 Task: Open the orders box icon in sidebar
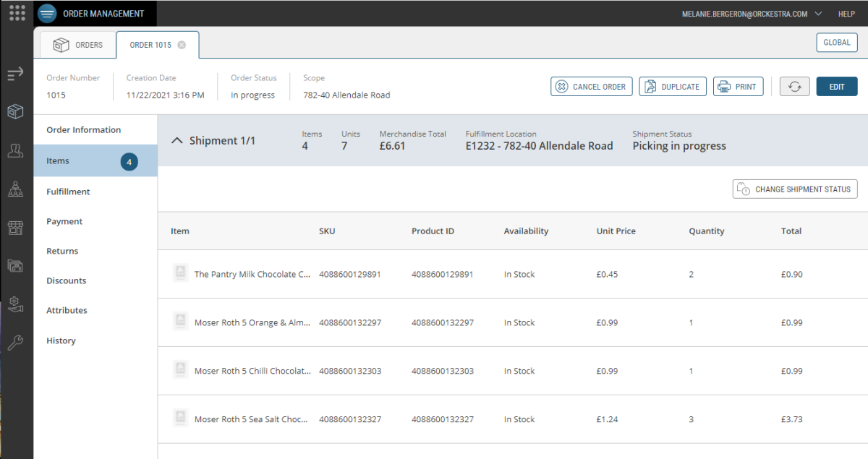16,112
